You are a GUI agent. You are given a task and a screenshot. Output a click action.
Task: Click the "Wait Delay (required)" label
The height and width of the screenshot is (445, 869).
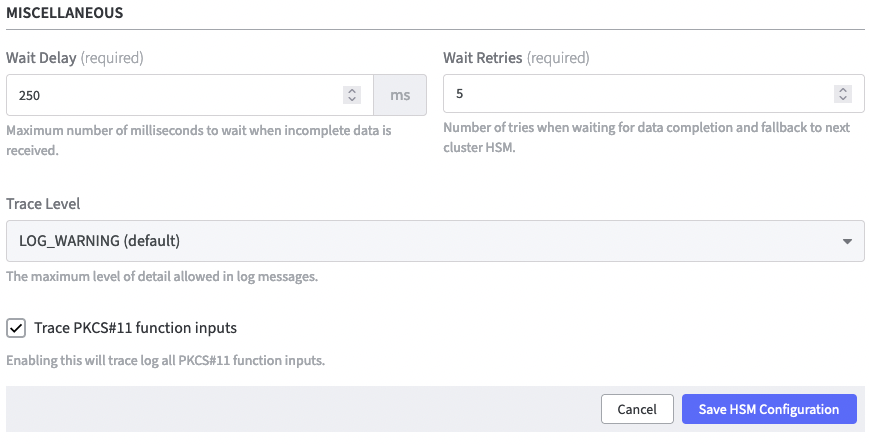point(75,58)
